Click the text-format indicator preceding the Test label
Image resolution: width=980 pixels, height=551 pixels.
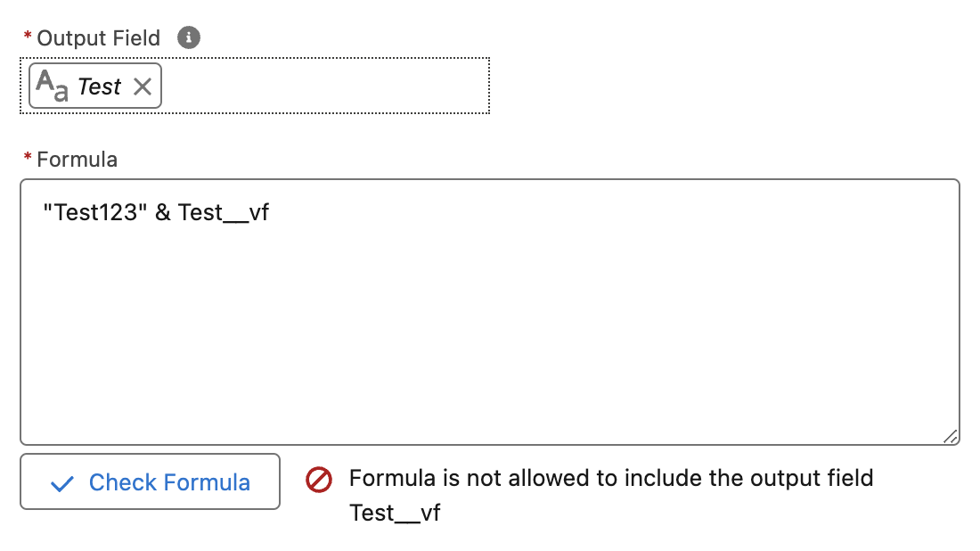53,85
